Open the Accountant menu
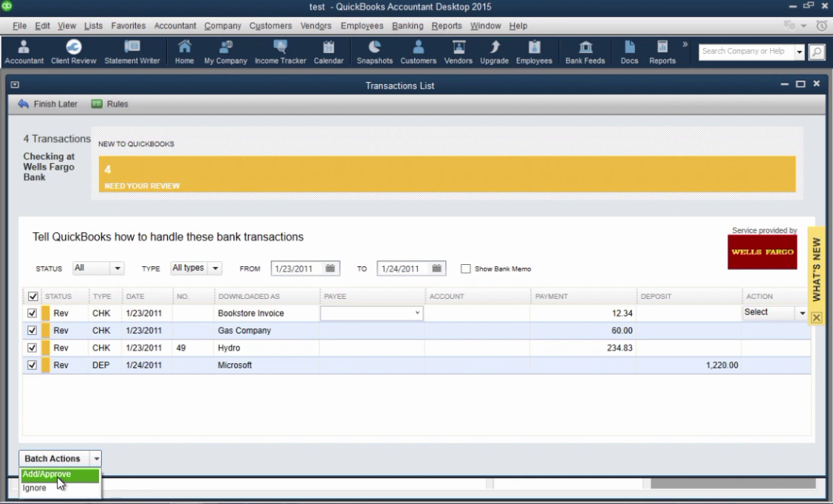The height and width of the screenshot is (504, 833). point(175,26)
